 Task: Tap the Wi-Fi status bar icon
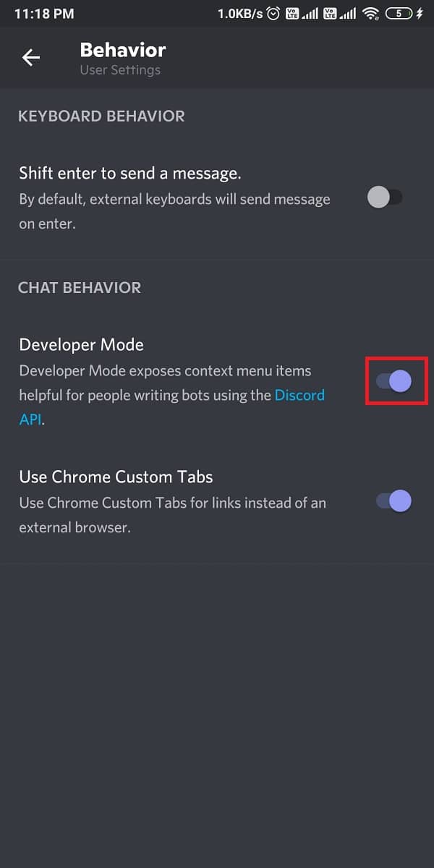pos(371,14)
